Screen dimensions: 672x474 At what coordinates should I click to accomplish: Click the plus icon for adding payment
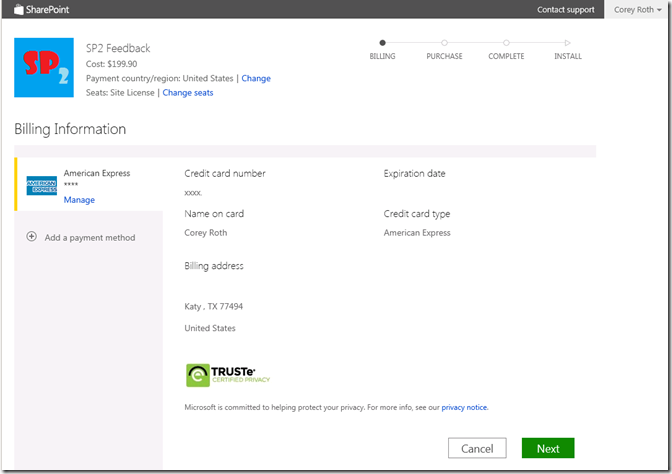[31, 237]
